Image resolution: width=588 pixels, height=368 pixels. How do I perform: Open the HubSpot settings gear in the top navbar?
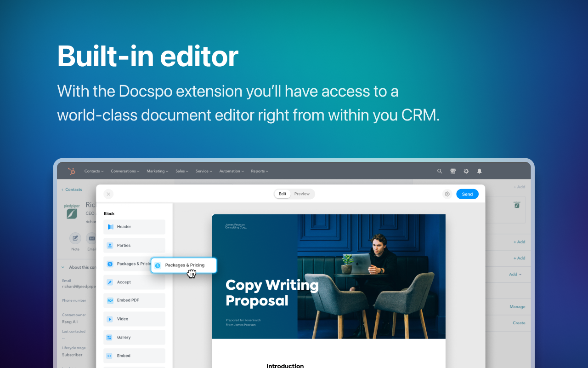[466, 171]
